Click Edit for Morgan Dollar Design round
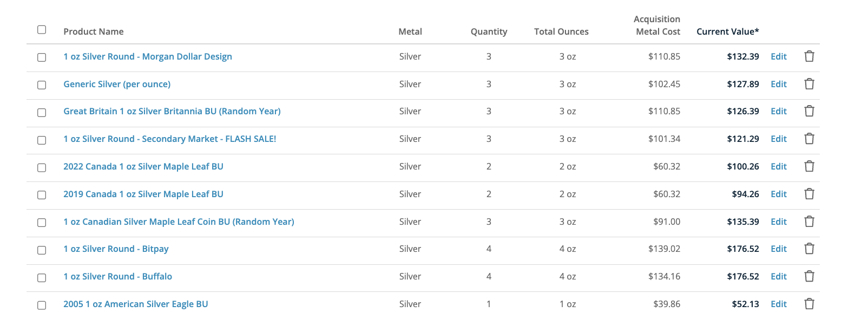Image resolution: width=868 pixels, height=325 pixels. [x=779, y=56]
